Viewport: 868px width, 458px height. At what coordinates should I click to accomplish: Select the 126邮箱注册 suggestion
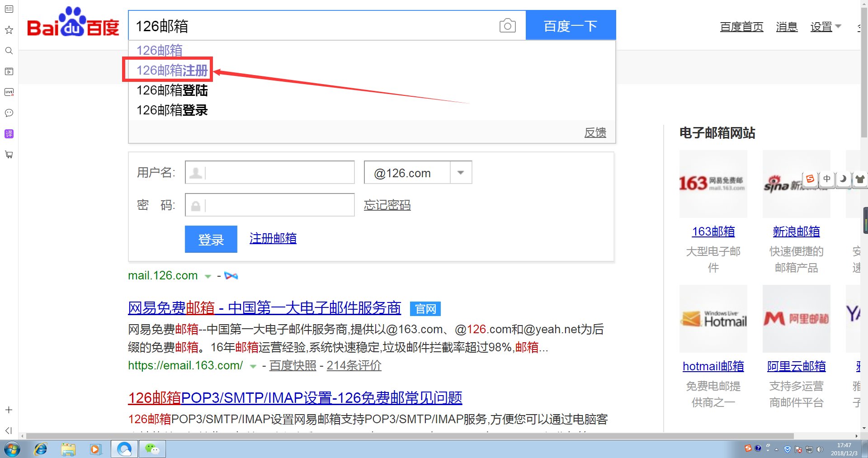coord(172,70)
